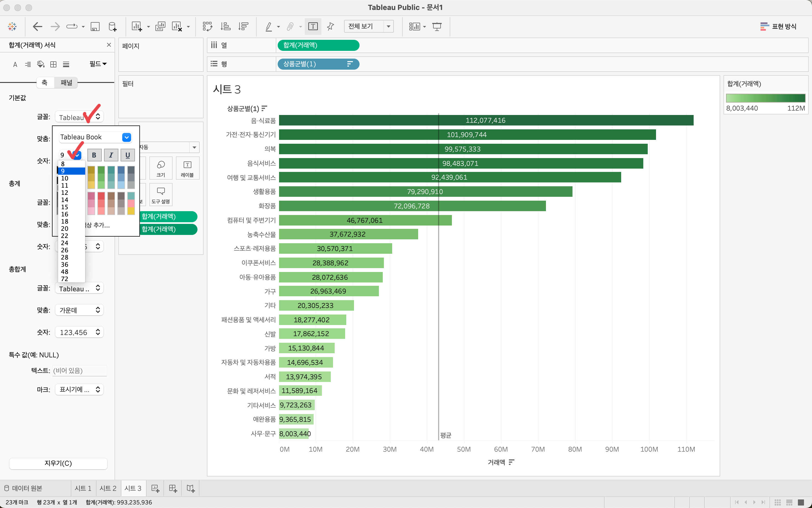812x508 pixels.
Task: Toggle the show mark labels icon
Action: (x=313, y=27)
